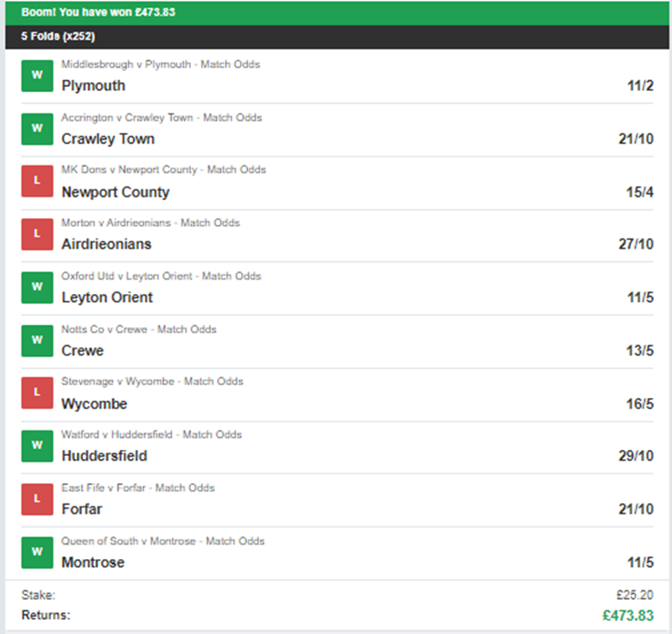Image resolution: width=672 pixels, height=634 pixels.
Task: Click the red L badge beside Newport County
Action: coord(38,182)
